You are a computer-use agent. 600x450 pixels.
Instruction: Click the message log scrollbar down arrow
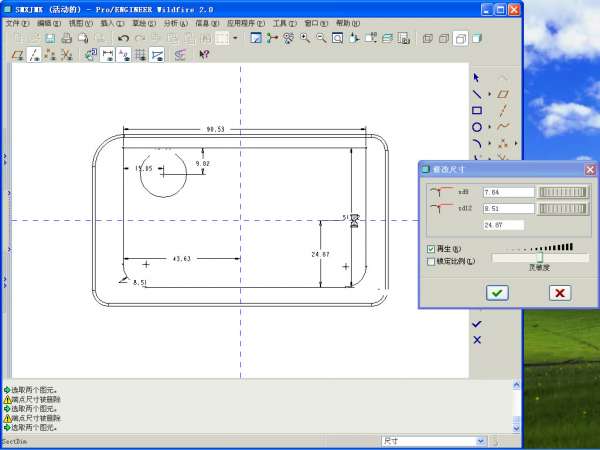(516, 428)
